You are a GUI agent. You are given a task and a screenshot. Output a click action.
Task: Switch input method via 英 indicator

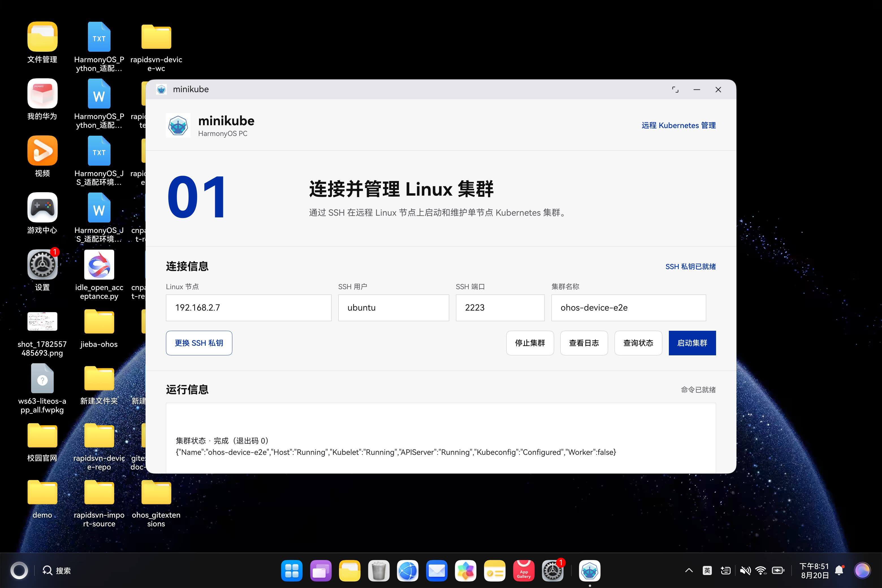point(707,571)
